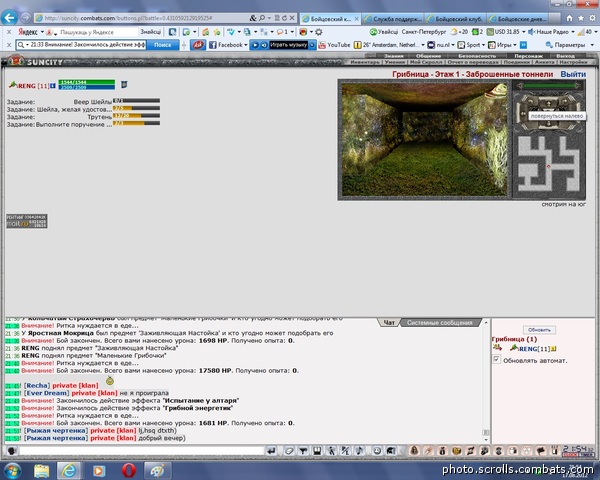The width and height of the screenshot is (600, 480).
Task: Select the 'Чат' chat tab
Action: pos(389,323)
